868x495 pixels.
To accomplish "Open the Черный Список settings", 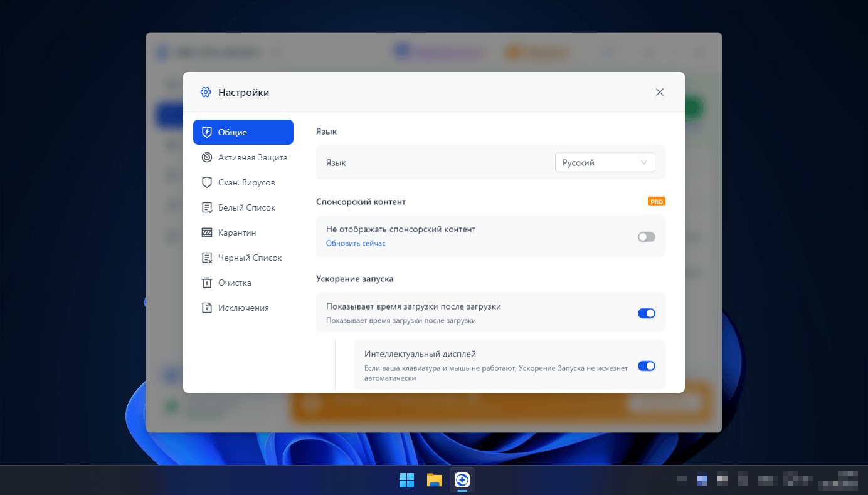I will pyautogui.click(x=243, y=258).
